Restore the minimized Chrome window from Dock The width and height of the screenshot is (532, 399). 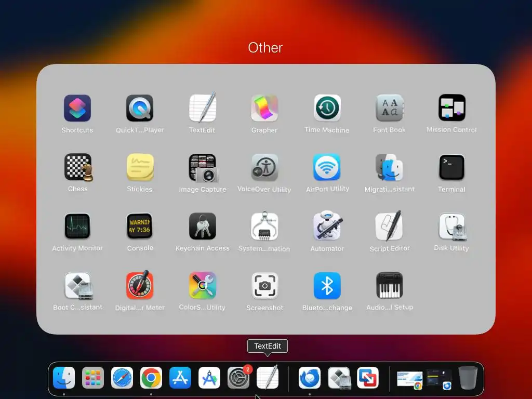click(410, 380)
